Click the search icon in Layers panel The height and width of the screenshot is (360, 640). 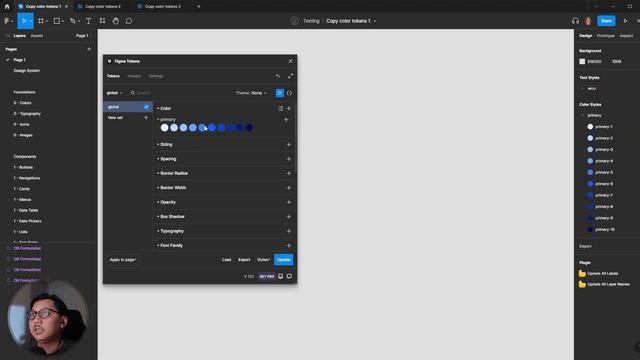8,36
